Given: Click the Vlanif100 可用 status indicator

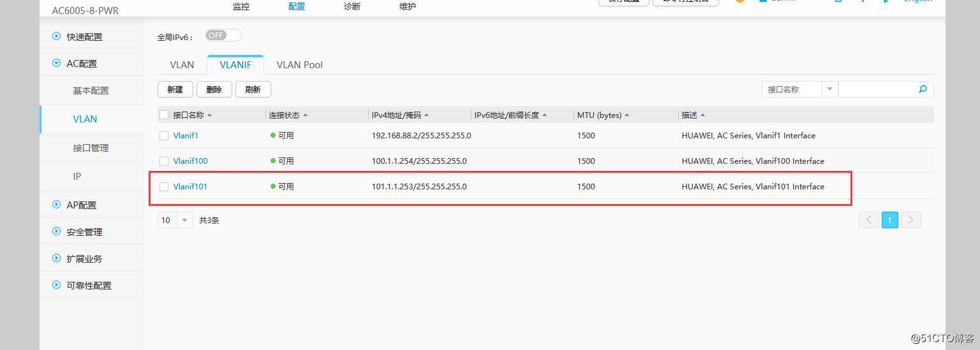Looking at the screenshot, I should point(282,161).
